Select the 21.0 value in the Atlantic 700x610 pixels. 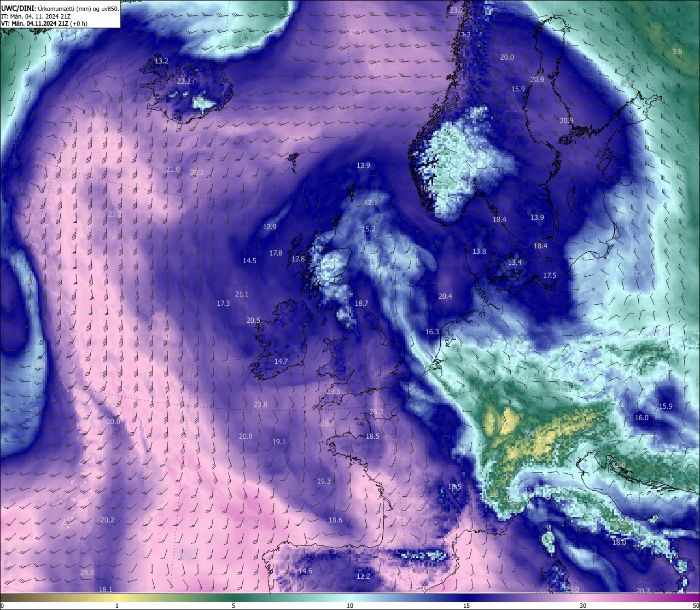173,170
